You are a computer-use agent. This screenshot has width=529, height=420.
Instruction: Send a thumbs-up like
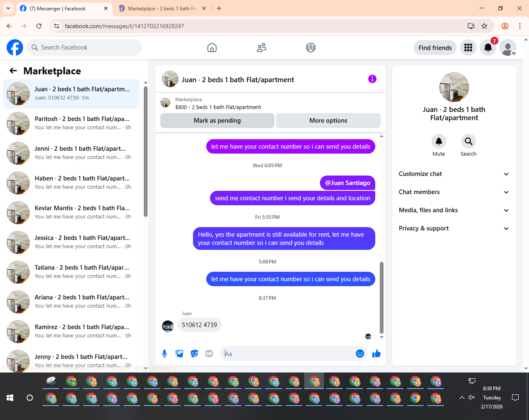[376, 354]
